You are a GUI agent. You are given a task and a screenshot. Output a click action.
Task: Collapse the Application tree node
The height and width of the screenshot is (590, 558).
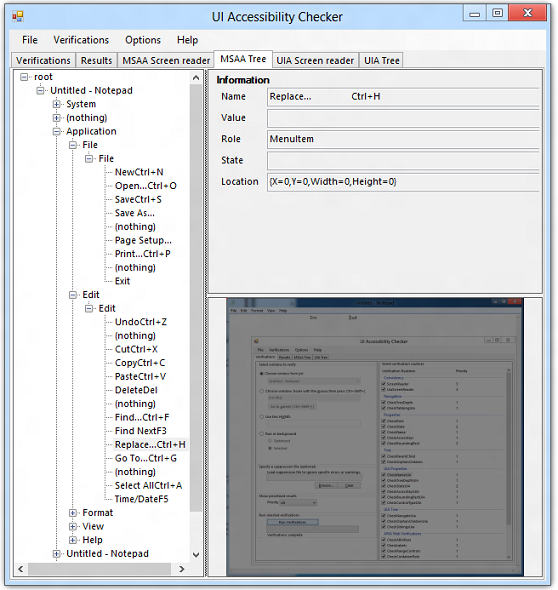pyautogui.click(x=56, y=131)
